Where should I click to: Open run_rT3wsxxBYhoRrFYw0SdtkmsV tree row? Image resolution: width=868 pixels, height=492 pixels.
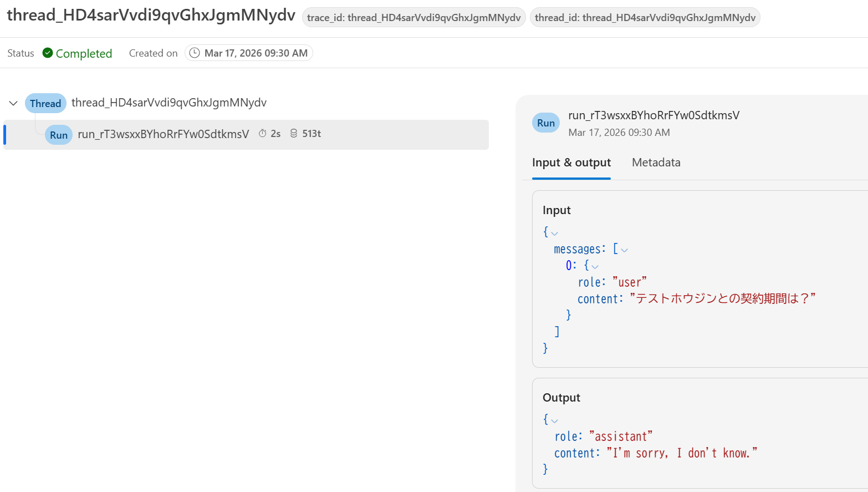(246, 135)
